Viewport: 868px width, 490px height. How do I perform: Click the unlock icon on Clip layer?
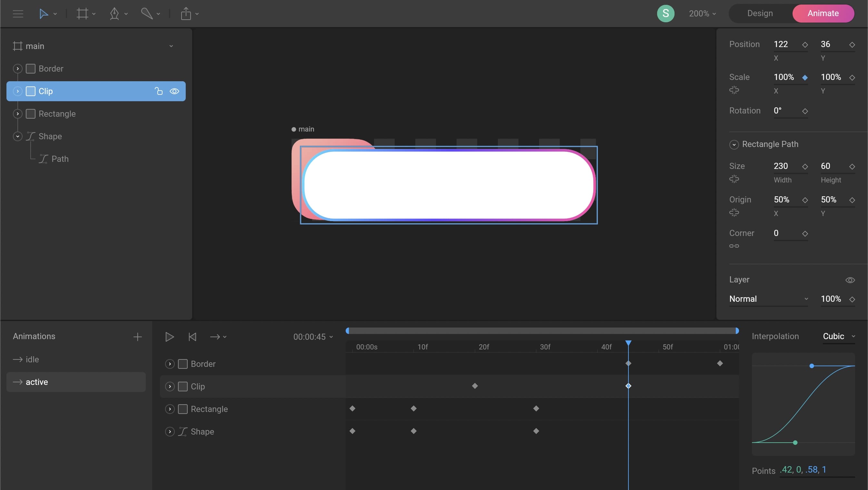tap(158, 91)
